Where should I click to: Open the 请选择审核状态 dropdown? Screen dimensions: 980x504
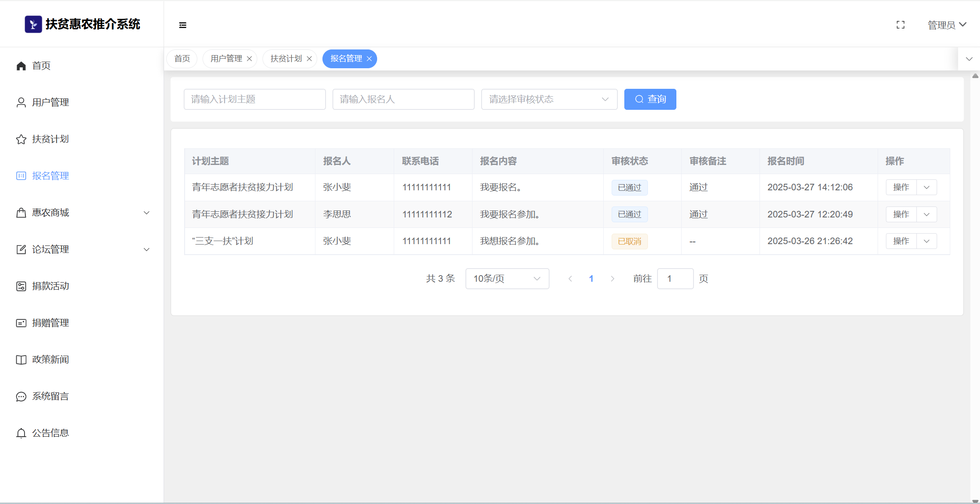click(549, 99)
